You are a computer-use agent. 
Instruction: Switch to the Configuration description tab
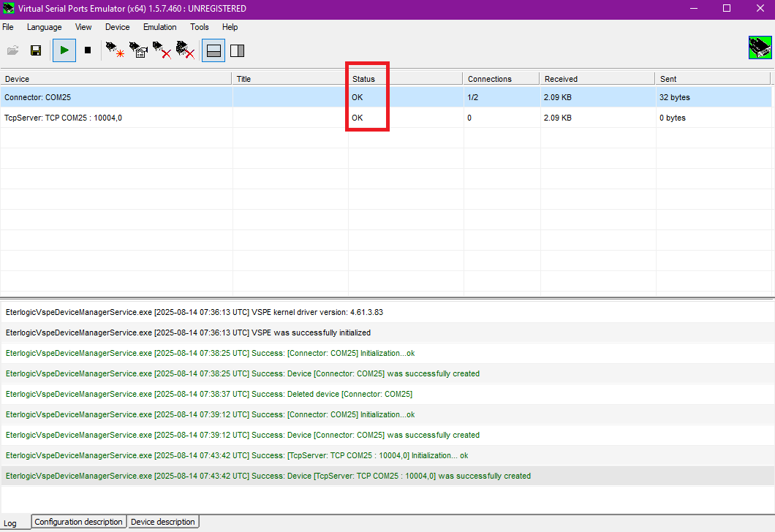click(78, 522)
